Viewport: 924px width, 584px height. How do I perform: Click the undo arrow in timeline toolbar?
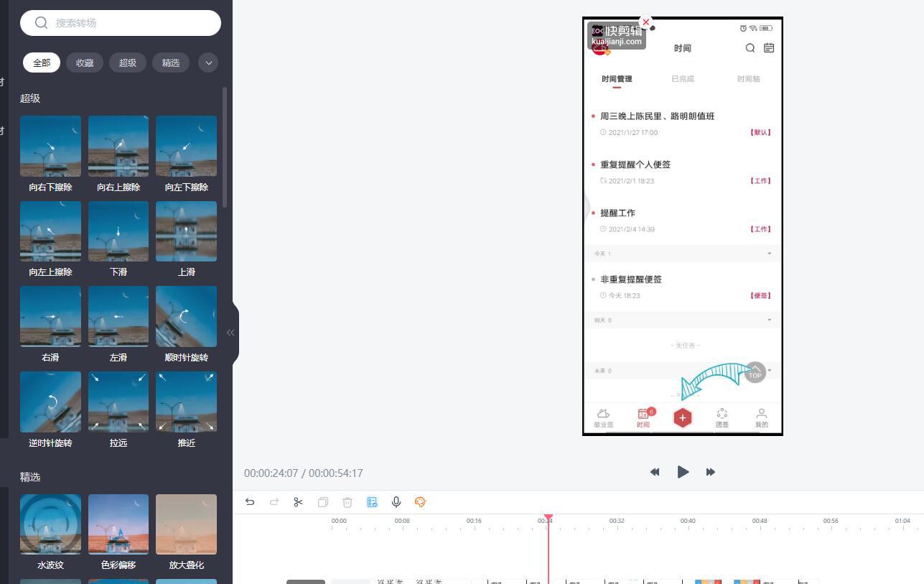tap(250, 502)
